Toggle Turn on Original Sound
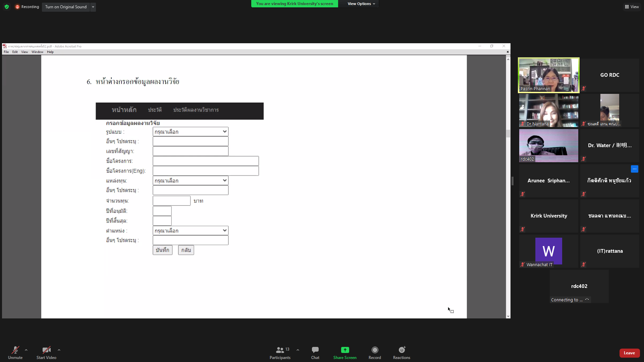The height and width of the screenshot is (362, 644). [66, 7]
